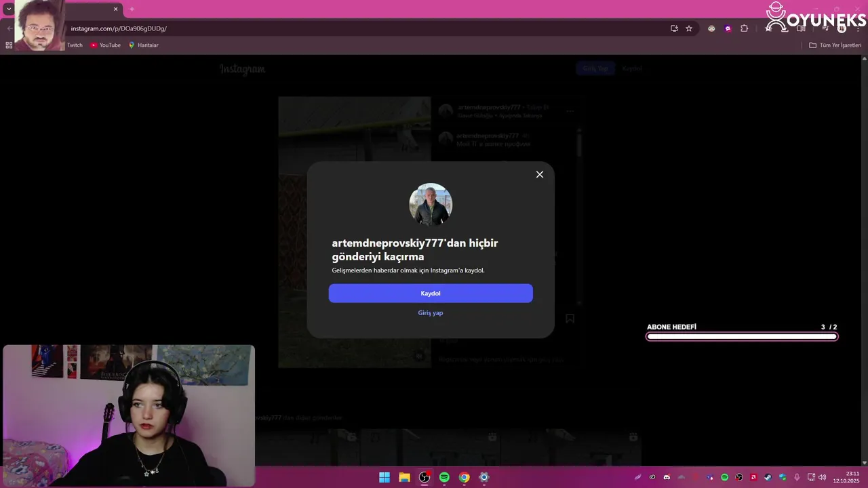Open the Chrome apps grid shortcut
Image resolution: width=868 pixels, height=488 pixels.
point(9,45)
